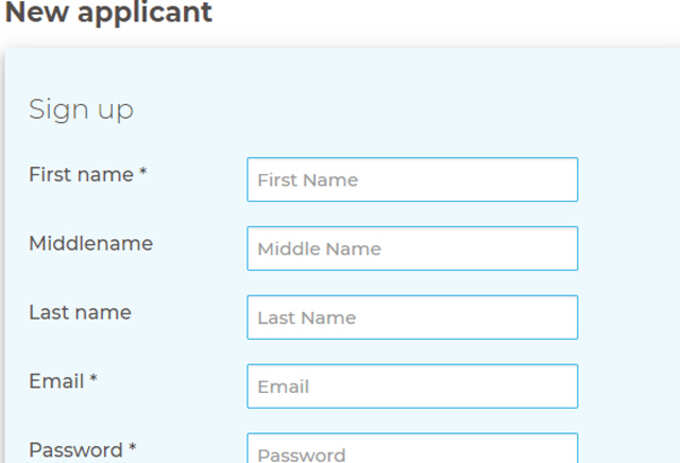Click the "Sign up" form title
Viewport: 680px width, 463px height.
(x=81, y=110)
